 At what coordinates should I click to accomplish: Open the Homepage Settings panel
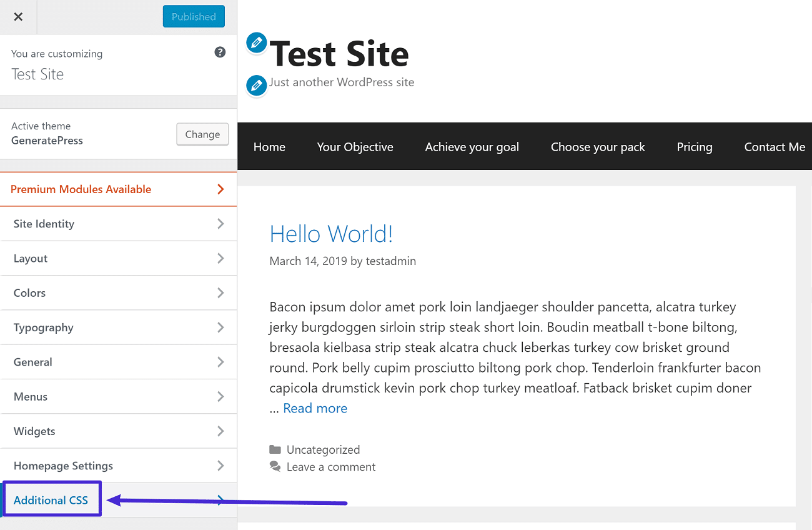(119, 465)
